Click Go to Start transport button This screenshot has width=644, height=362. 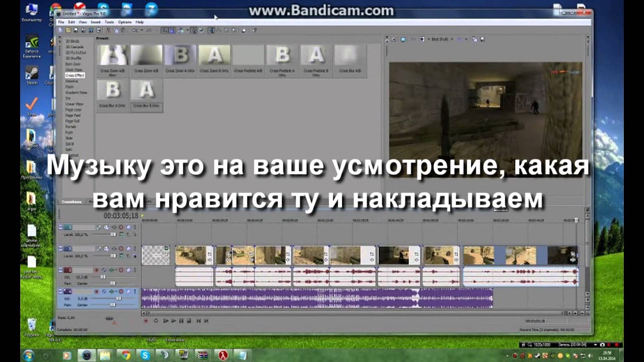(199, 321)
